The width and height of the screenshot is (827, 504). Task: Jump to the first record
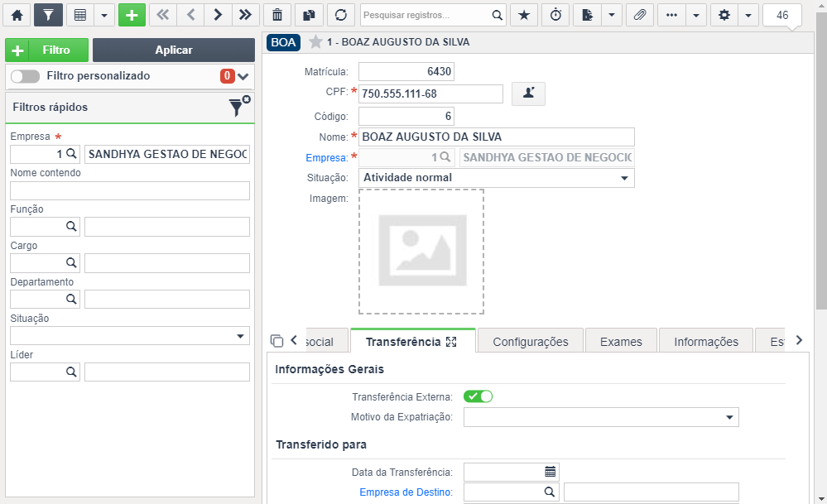click(163, 15)
